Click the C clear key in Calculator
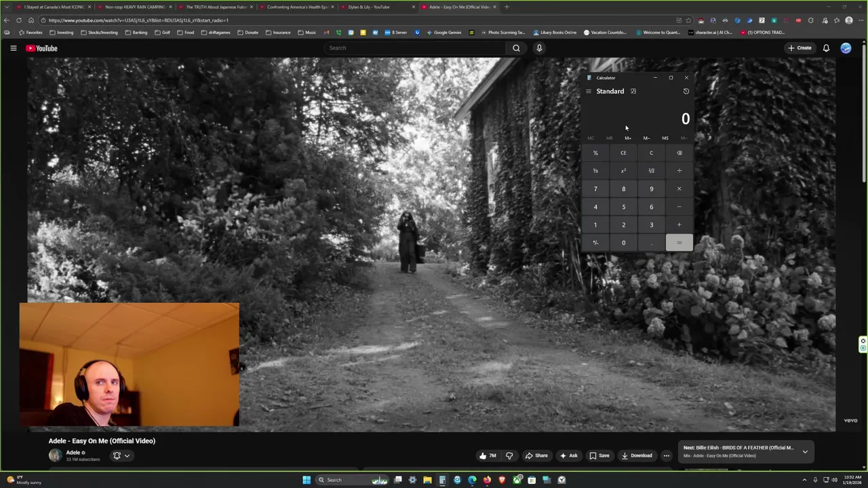Image resolution: width=868 pixels, height=488 pixels. click(x=651, y=152)
